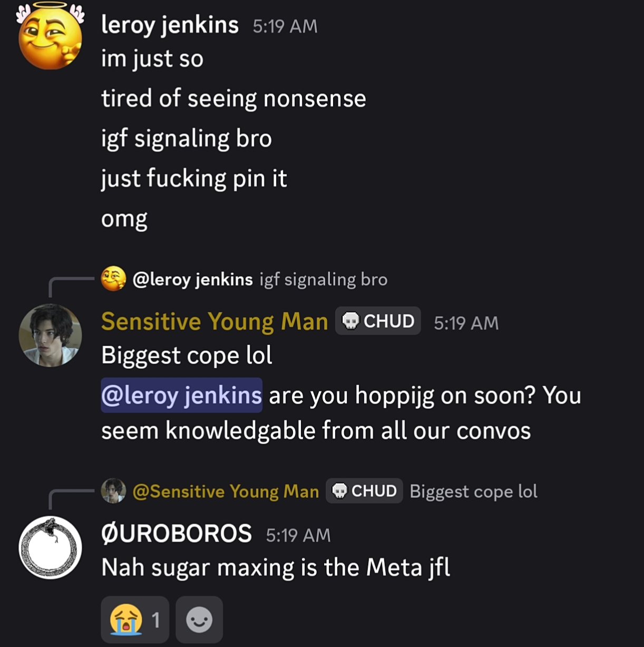Screen dimensions: 644x647
Task: Click mini Sensitive Young Man reply avatar
Action: [113, 491]
